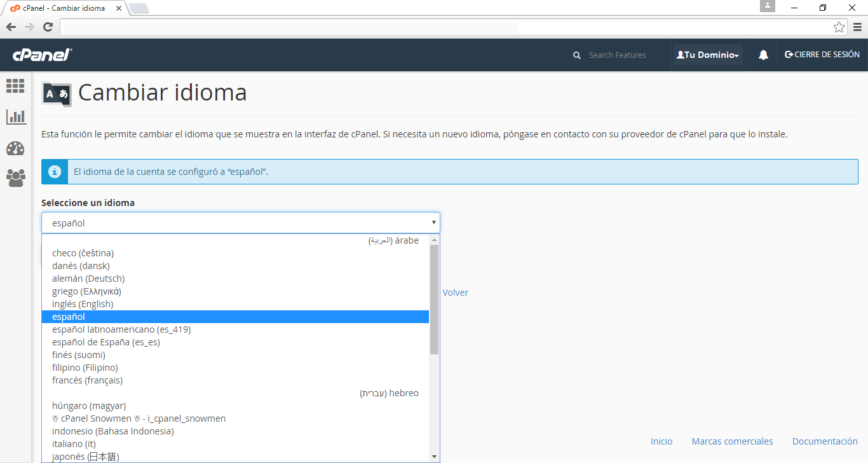Select inglés (English) from the list

coord(83,304)
